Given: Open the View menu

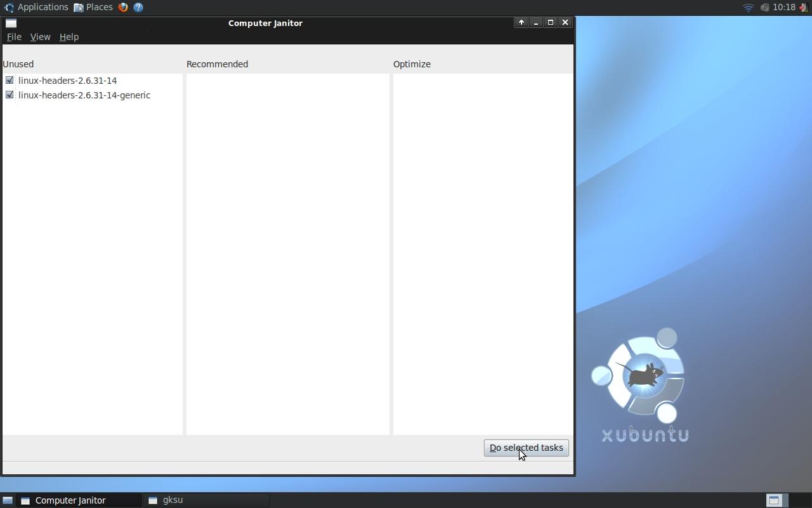Looking at the screenshot, I should pyautogui.click(x=40, y=37).
